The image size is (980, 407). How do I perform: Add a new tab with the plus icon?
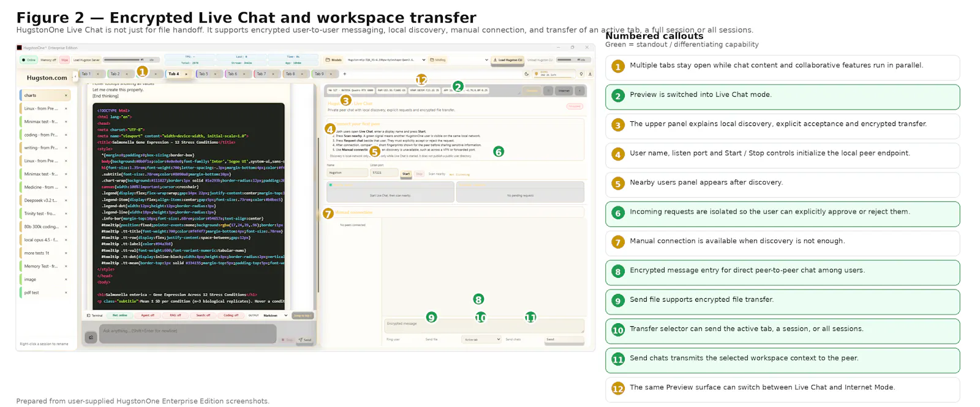tap(345, 74)
